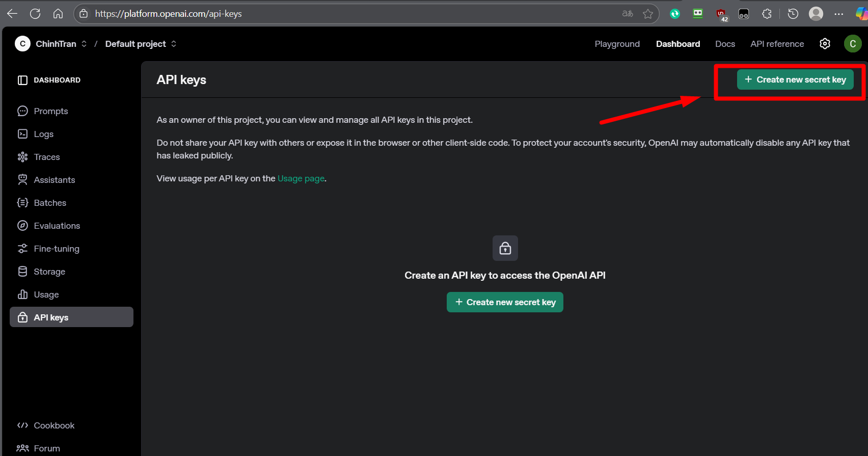
Task: Open the translate page icon in address bar
Action: coord(628,14)
